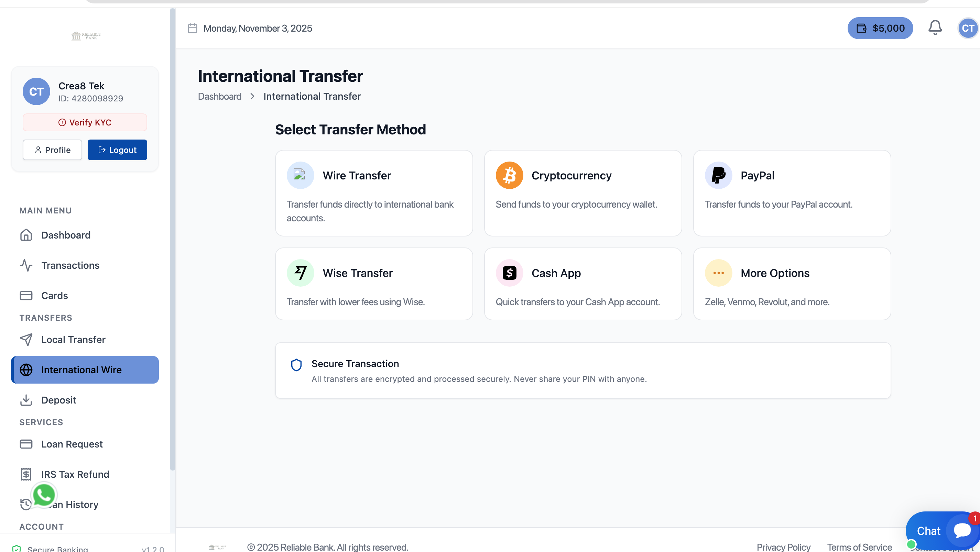Image resolution: width=980 pixels, height=552 pixels.
Task: Click the calendar icon beside the date
Action: click(193, 29)
